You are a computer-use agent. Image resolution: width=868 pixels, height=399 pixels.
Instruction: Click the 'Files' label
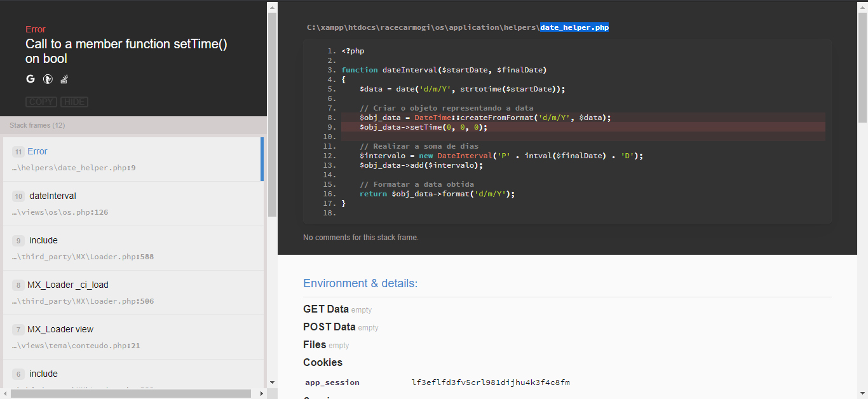pos(315,345)
